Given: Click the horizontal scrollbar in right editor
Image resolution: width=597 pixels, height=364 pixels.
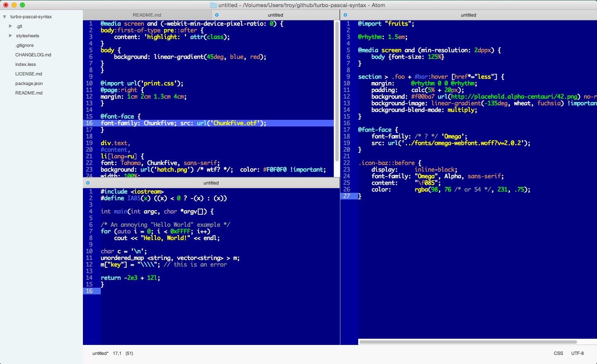Looking at the screenshot, I should pyautogui.click(x=468, y=342).
